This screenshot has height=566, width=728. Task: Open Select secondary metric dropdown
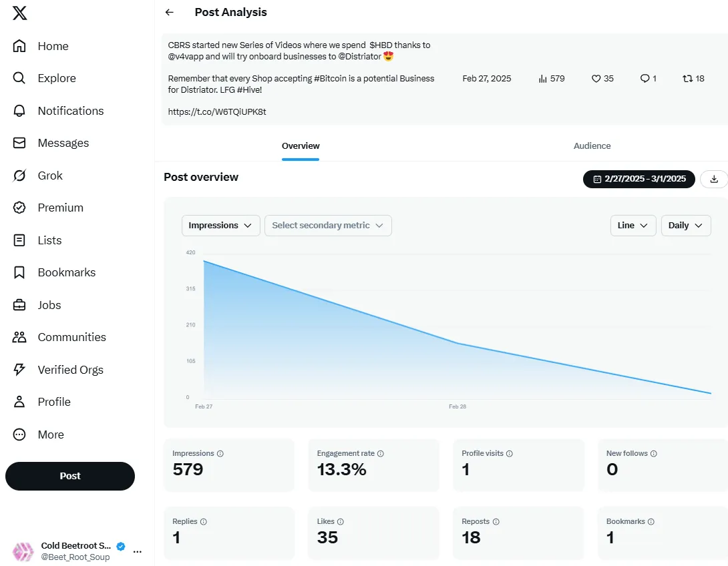click(328, 226)
